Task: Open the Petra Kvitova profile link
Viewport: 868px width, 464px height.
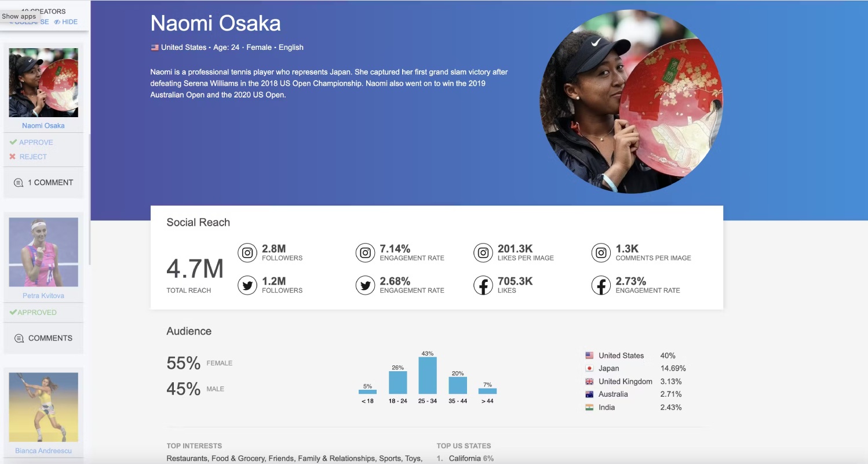Action: coord(43,296)
